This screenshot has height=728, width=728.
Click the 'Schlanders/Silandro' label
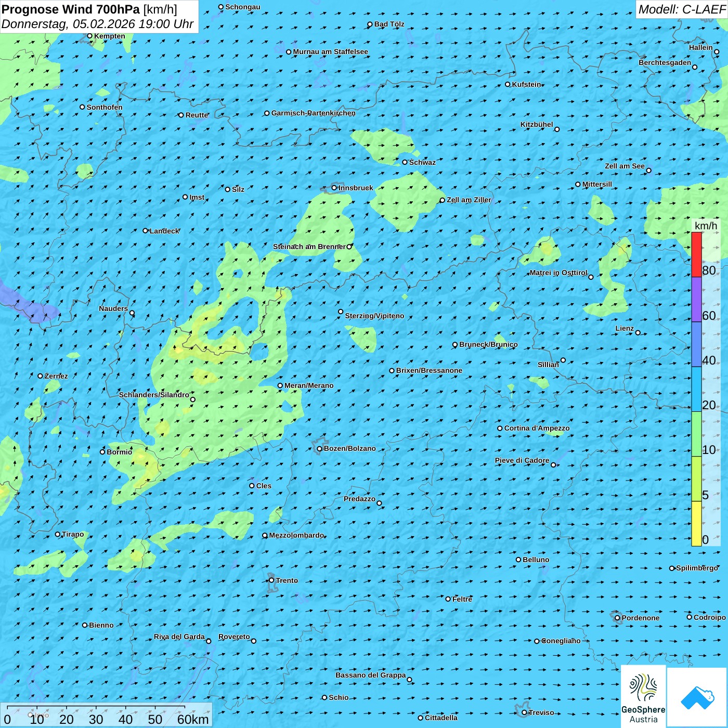(x=154, y=395)
